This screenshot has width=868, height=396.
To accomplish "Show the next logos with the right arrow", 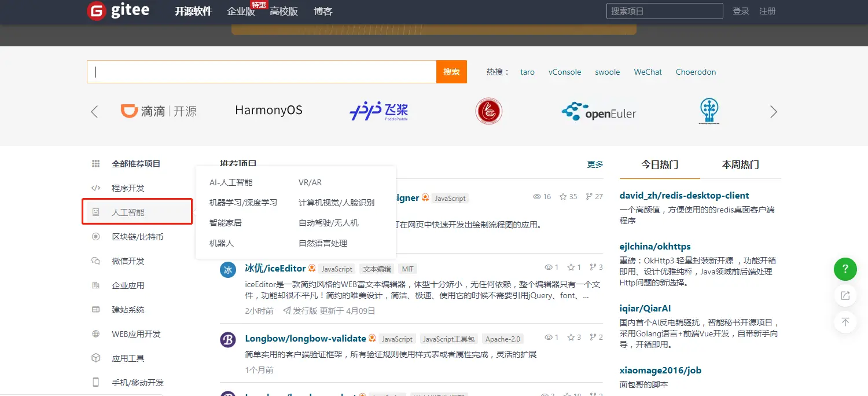I will (774, 112).
